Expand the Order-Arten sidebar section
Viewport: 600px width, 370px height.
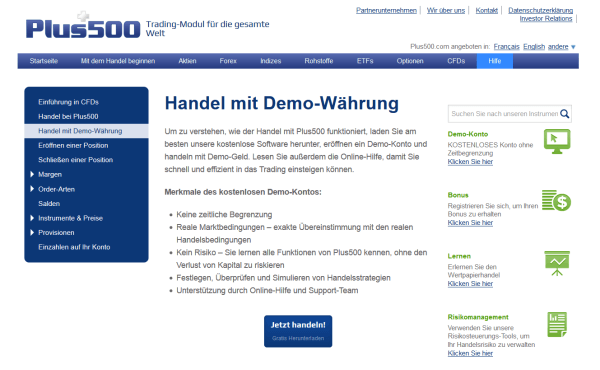tap(32, 189)
